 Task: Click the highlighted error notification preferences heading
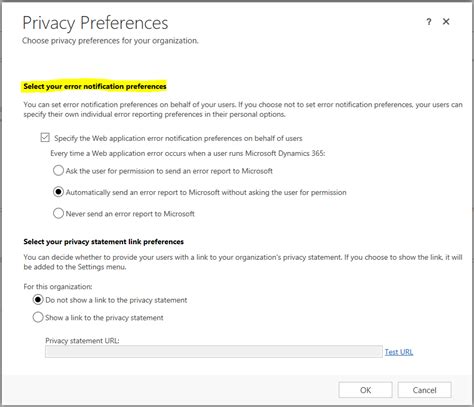point(95,86)
